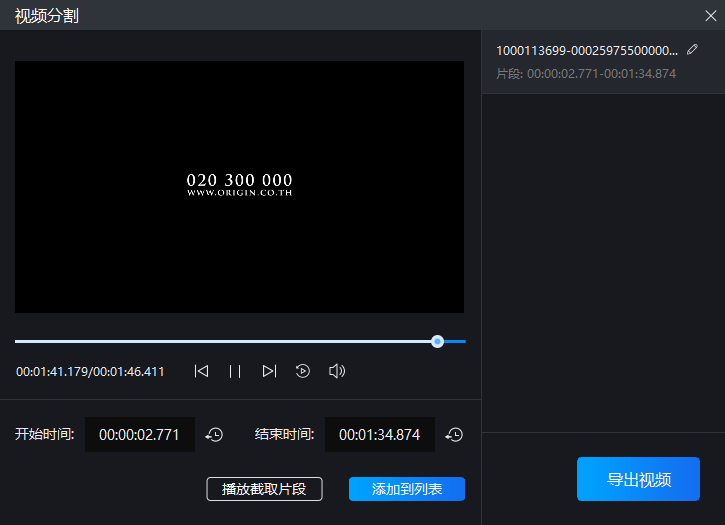Pause the video playback
The width and height of the screenshot is (725, 525).
235,371
